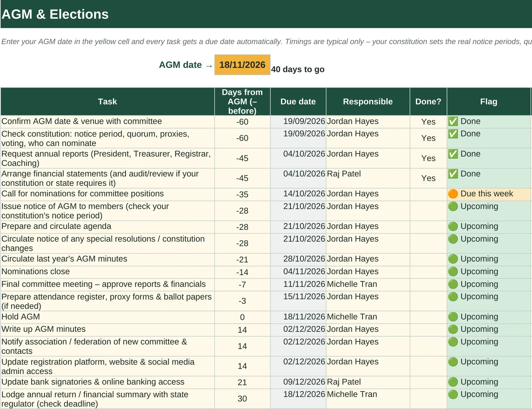Click the green checkmark icon for Confirm AGM date
This screenshot has width=532, height=409.
coord(453,121)
